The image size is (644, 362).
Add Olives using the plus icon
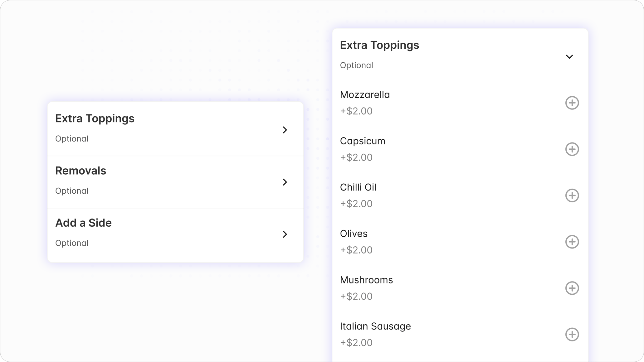pos(572,242)
